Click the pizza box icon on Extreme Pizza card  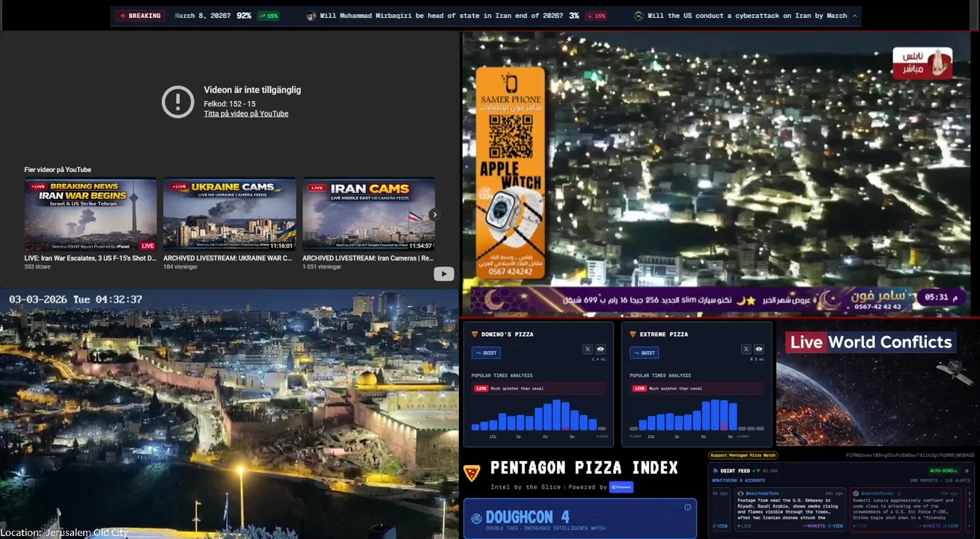[x=759, y=349]
